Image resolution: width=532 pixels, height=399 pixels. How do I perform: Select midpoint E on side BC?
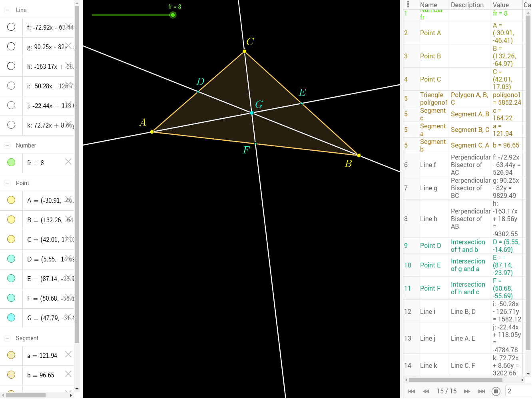(302, 103)
